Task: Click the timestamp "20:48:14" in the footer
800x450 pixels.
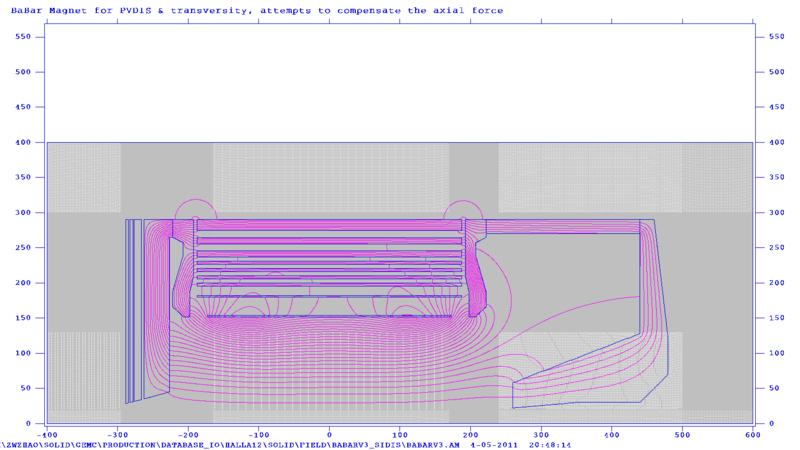Action: [x=550, y=445]
